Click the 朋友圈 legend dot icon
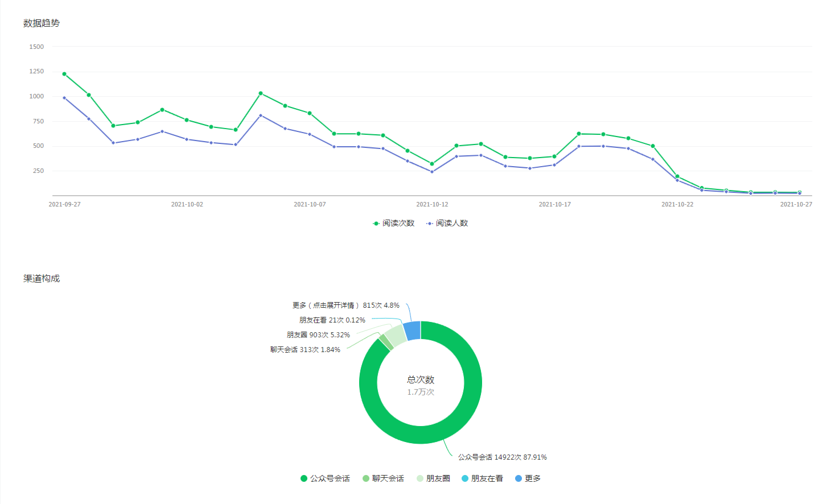This screenshot has height=504, width=831. [420, 478]
